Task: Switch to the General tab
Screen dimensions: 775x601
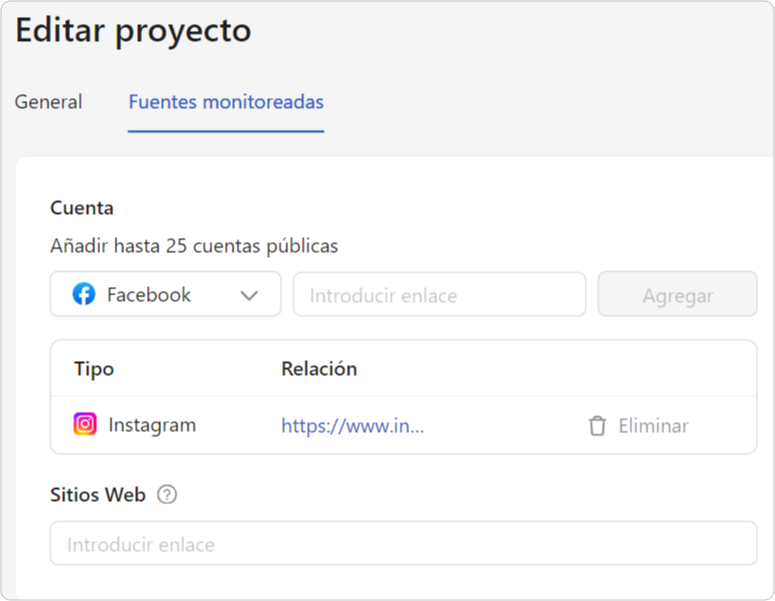Action: click(48, 102)
